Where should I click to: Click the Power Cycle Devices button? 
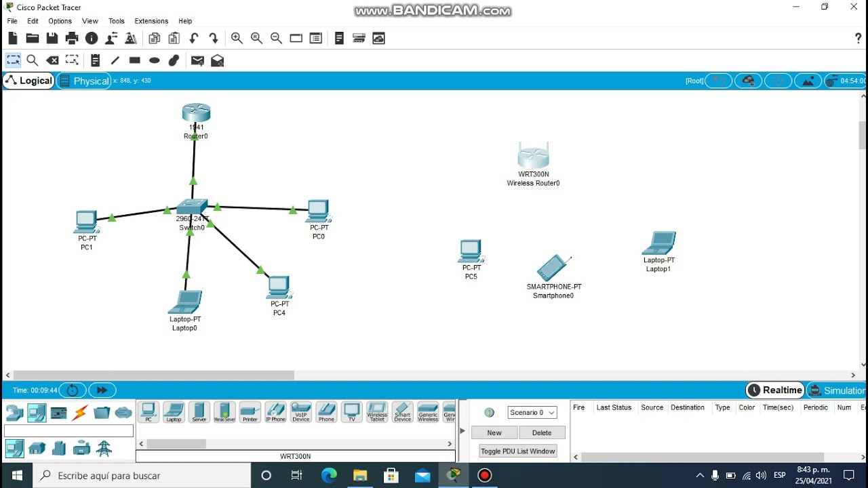pyautogui.click(x=73, y=390)
